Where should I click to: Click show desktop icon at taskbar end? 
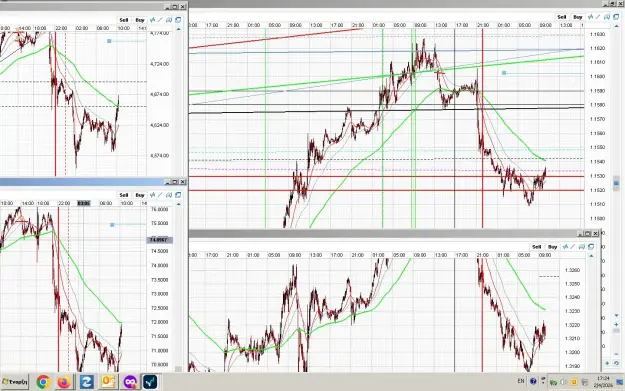[x=620, y=382]
